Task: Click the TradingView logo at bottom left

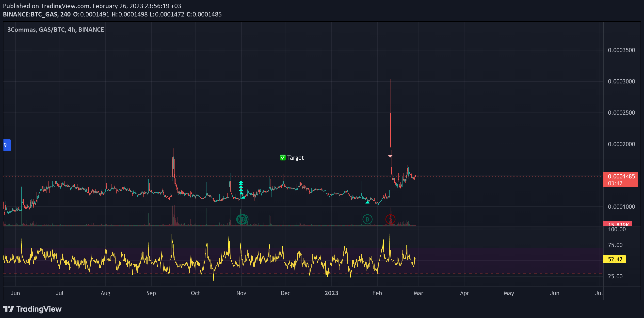Action: 32,309
